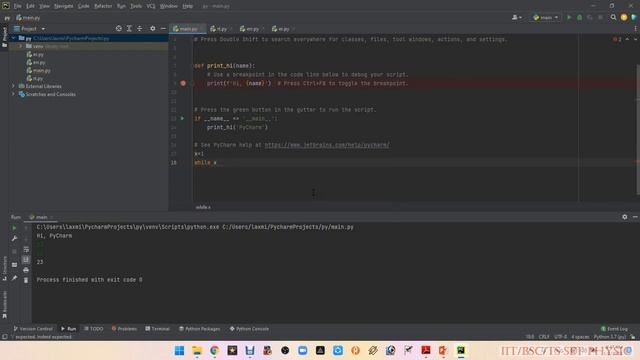
Task: Expand Scratches and Consoles node
Action: [x=13, y=94]
